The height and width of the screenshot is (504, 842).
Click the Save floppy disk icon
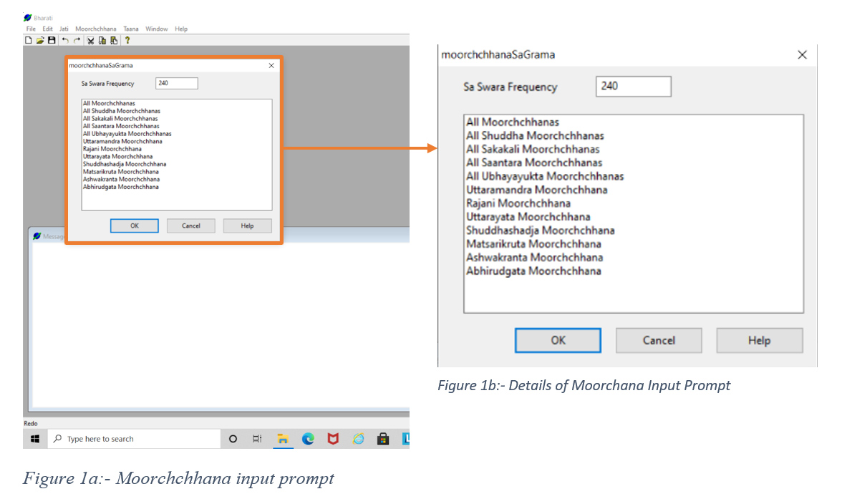click(x=52, y=41)
